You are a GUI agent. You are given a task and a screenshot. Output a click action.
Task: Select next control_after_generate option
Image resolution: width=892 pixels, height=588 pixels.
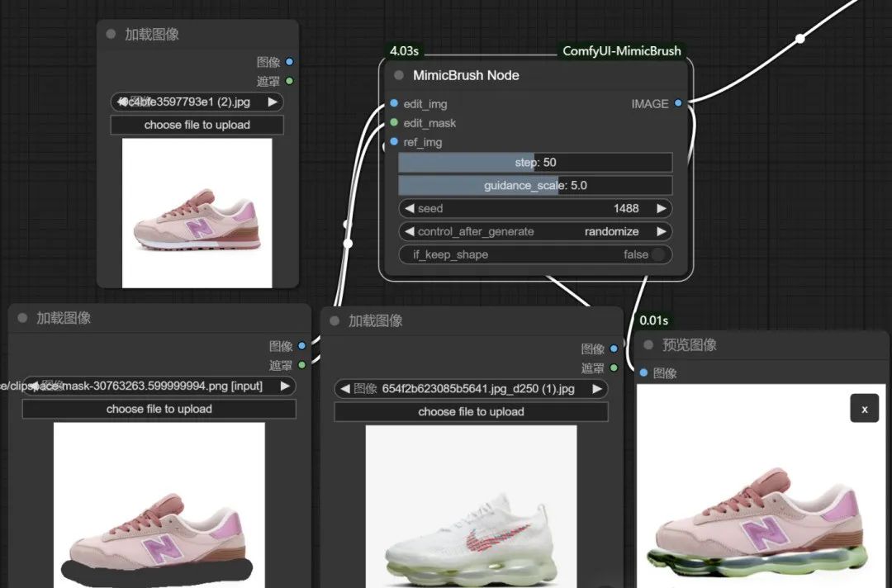[x=661, y=231]
